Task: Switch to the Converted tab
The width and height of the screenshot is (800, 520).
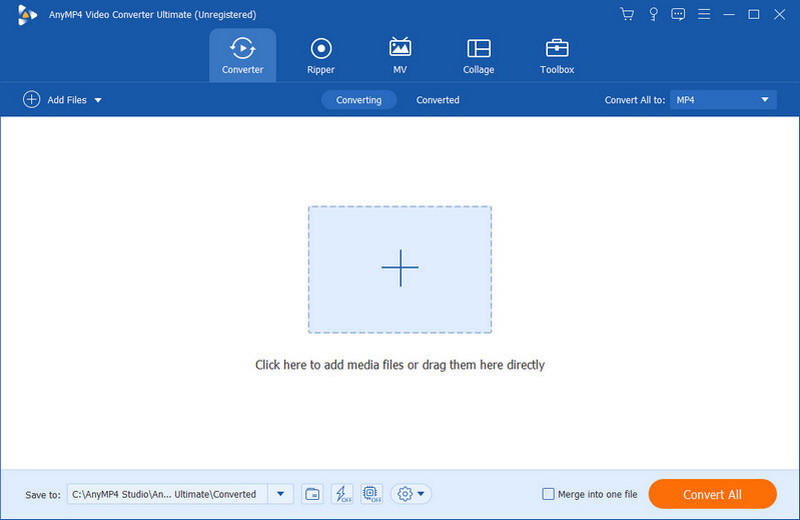Action: pyautogui.click(x=438, y=100)
